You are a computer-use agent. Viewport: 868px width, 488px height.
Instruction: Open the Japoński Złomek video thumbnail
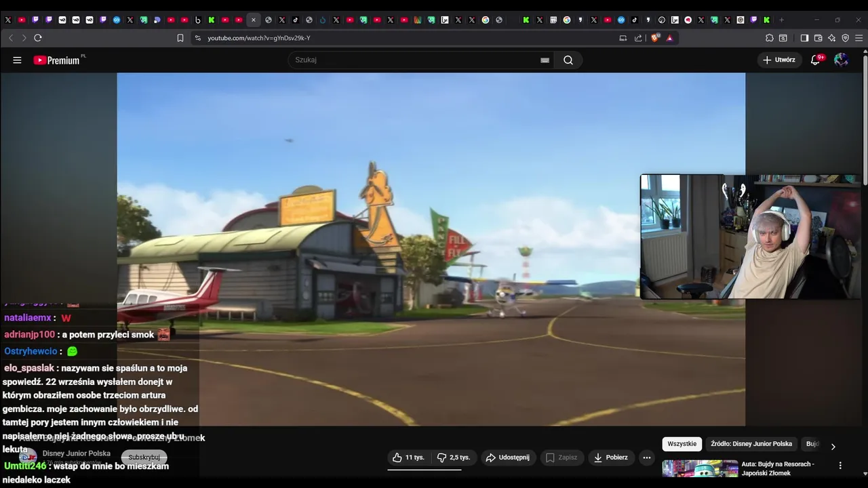point(700,468)
